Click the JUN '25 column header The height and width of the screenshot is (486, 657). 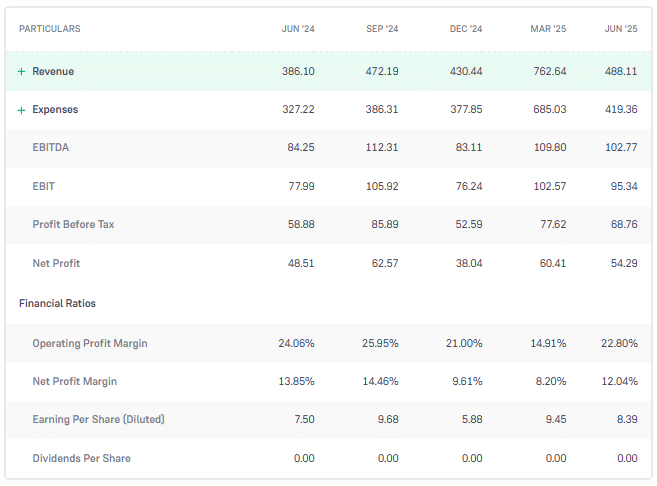[621, 29]
